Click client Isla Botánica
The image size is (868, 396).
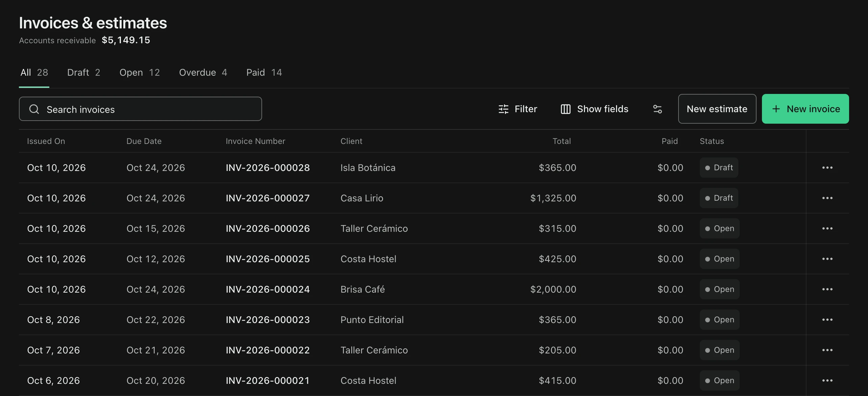(x=368, y=168)
